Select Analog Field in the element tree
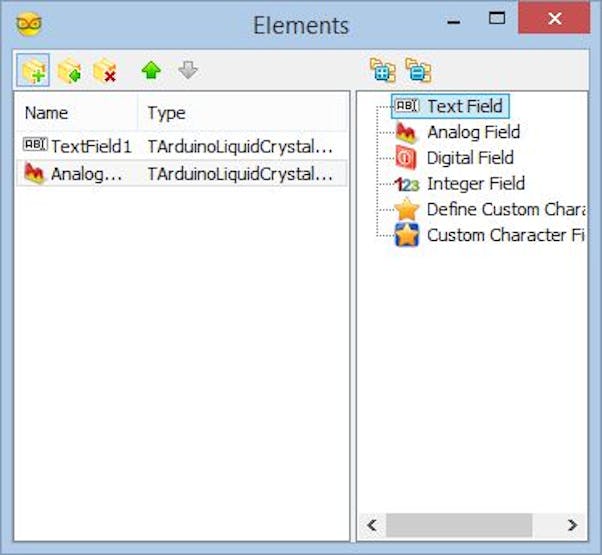The height and width of the screenshot is (555, 602). tap(457, 132)
